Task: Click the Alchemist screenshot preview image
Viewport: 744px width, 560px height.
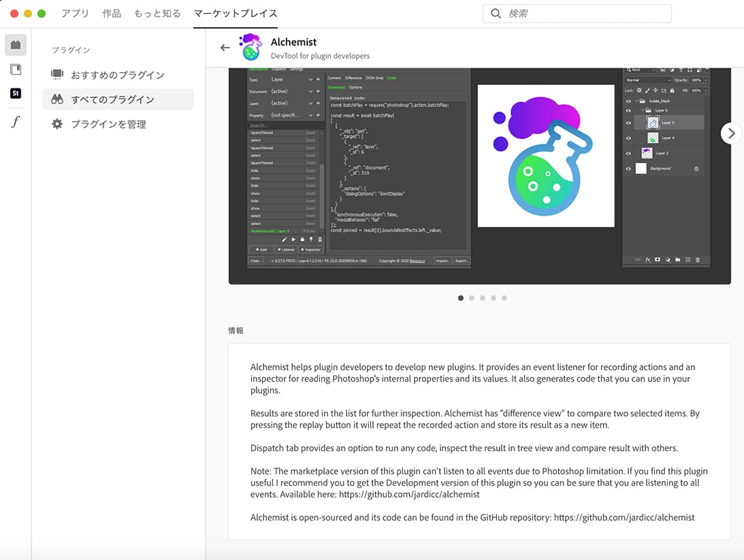Action: [x=479, y=176]
